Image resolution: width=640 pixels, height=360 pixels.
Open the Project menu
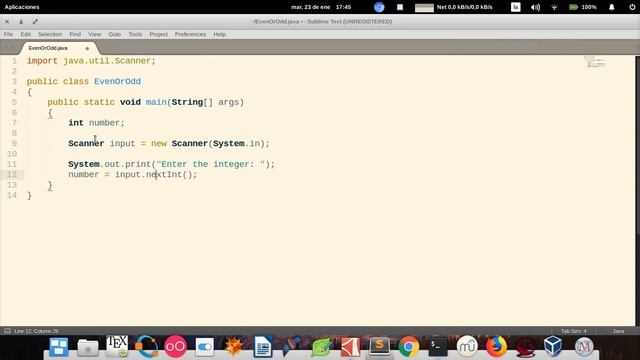(158, 34)
